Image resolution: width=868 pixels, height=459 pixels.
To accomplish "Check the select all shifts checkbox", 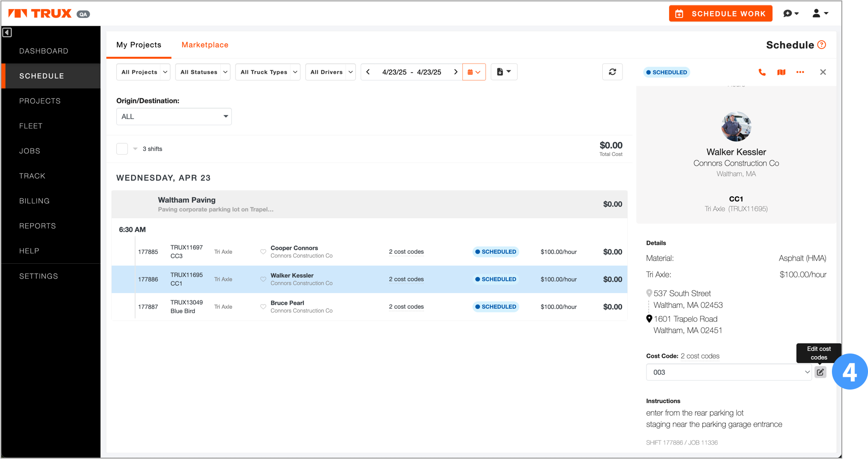I will tap(122, 149).
